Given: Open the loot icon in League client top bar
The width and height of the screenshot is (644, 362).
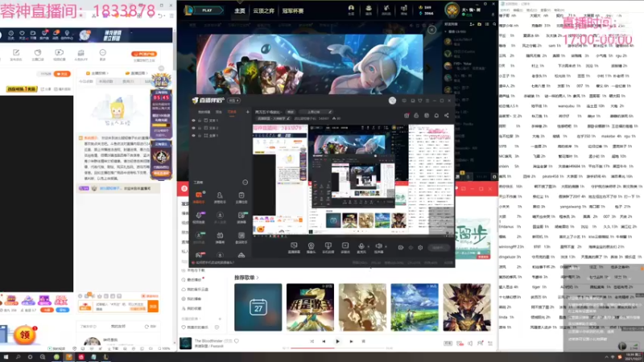Looking at the screenshot, I should click(386, 10).
